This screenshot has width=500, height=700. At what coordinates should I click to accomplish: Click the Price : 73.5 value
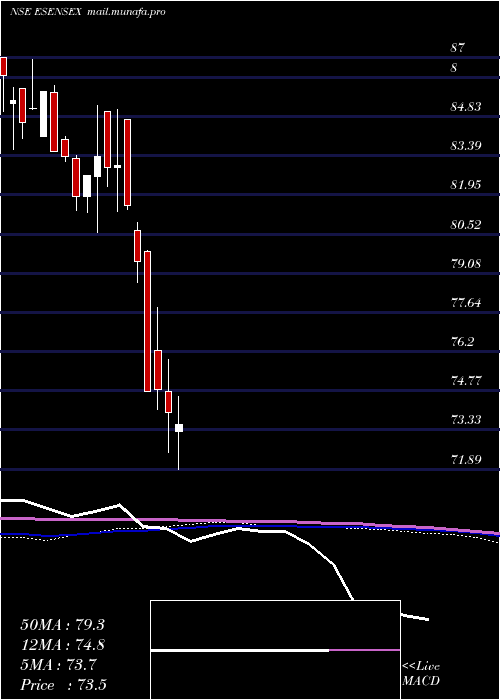coord(63,685)
